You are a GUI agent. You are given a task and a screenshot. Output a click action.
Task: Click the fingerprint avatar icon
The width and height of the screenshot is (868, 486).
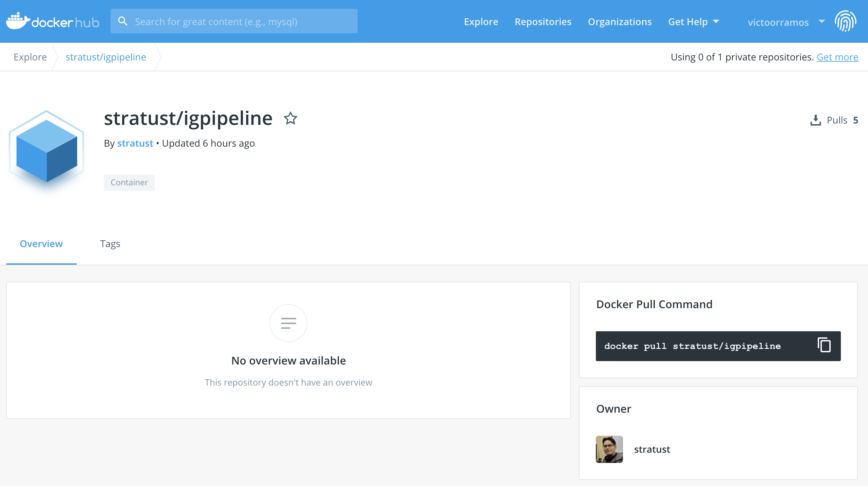[846, 21]
